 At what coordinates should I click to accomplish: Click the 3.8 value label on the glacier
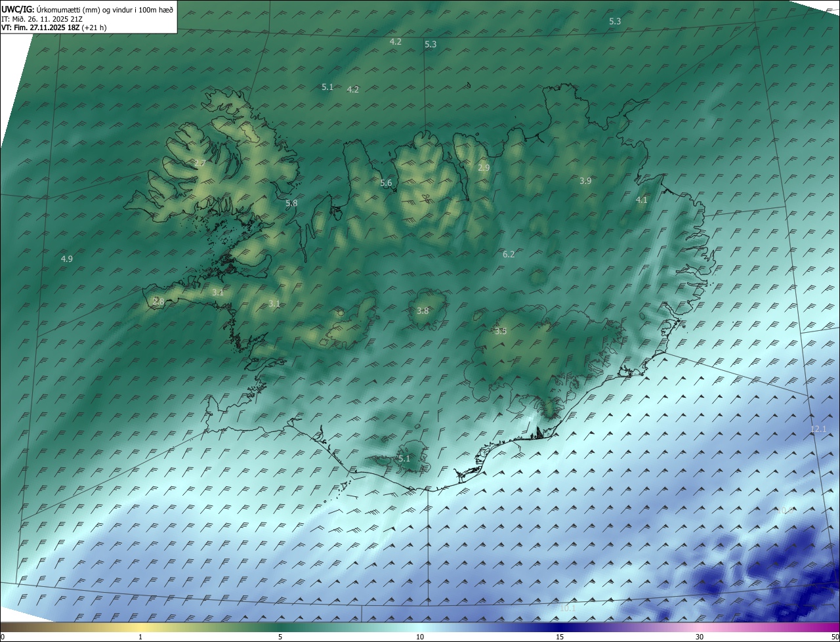(x=423, y=311)
